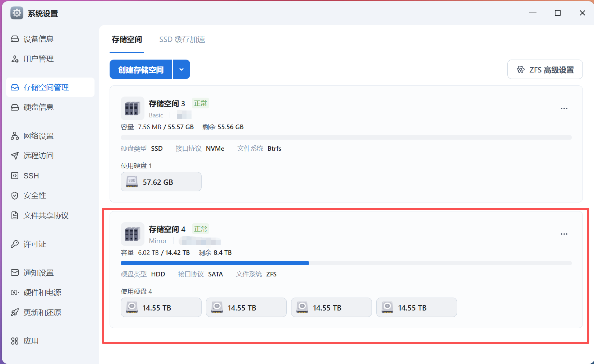Click the 剩余 55.56 GB text
The width and height of the screenshot is (594, 364).
[223, 127]
